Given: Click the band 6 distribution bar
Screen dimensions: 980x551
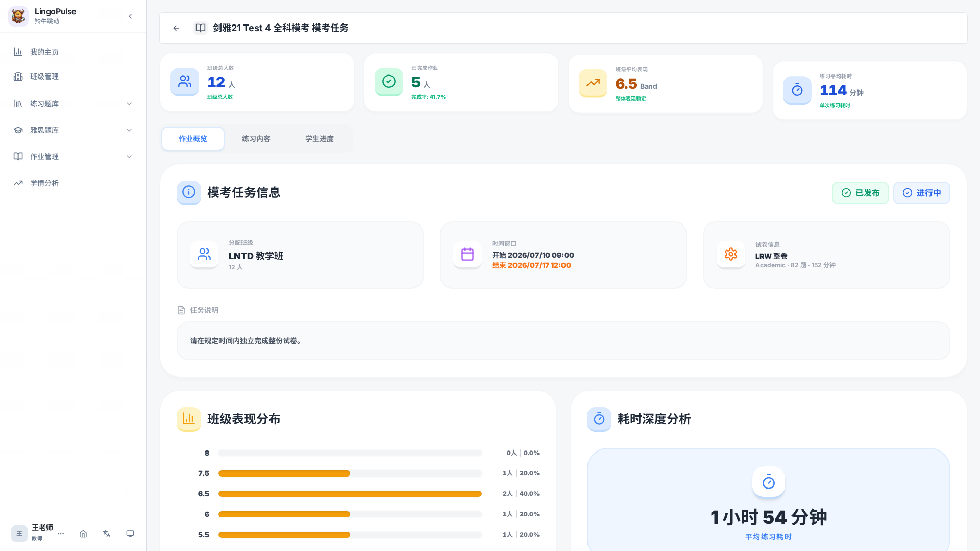Looking at the screenshot, I should [350, 514].
